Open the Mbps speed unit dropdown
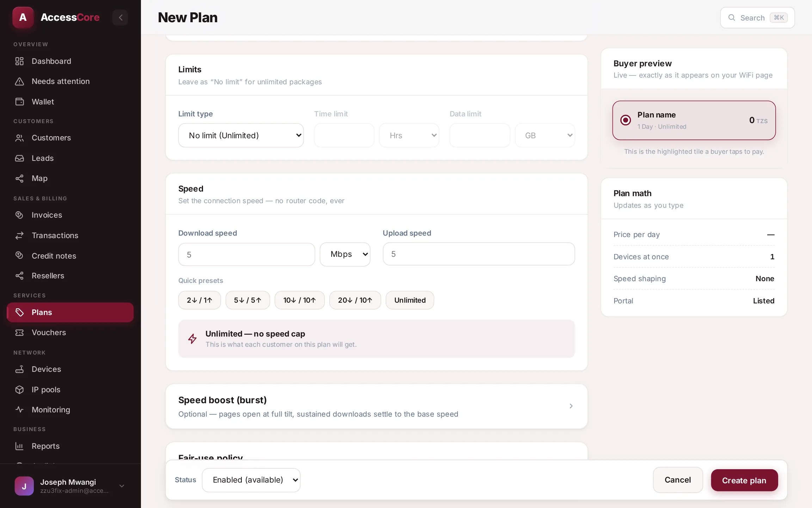 coord(345,254)
